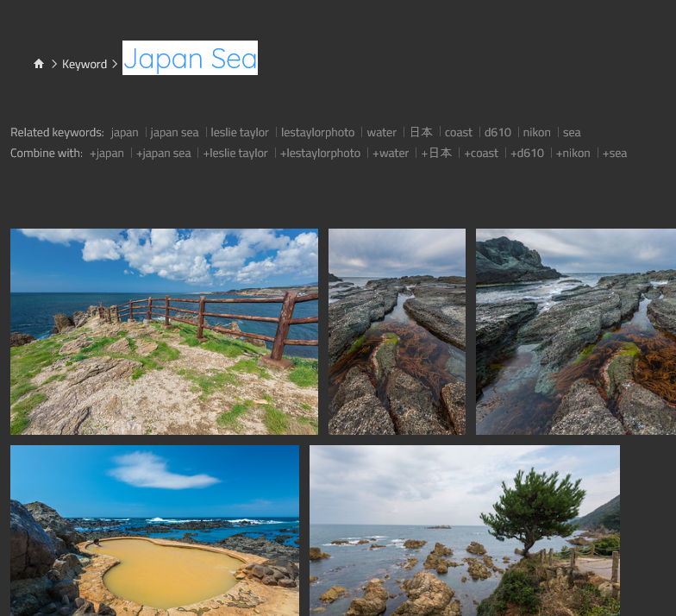Combine search with '+leslie taylor'

pyautogui.click(x=235, y=154)
